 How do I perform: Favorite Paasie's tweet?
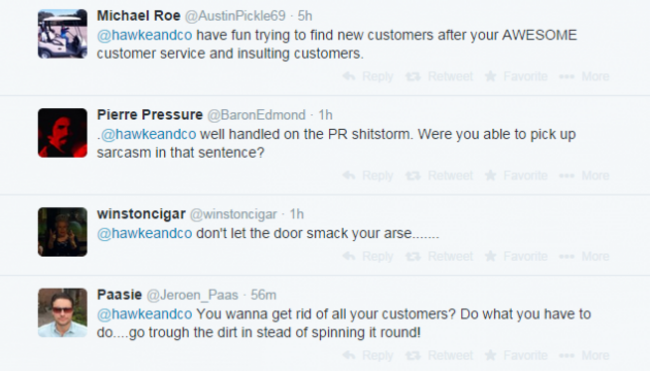tap(516, 356)
